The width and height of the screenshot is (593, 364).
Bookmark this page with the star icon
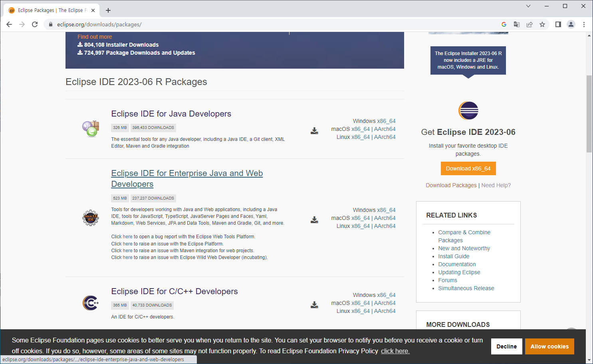[x=542, y=24]
